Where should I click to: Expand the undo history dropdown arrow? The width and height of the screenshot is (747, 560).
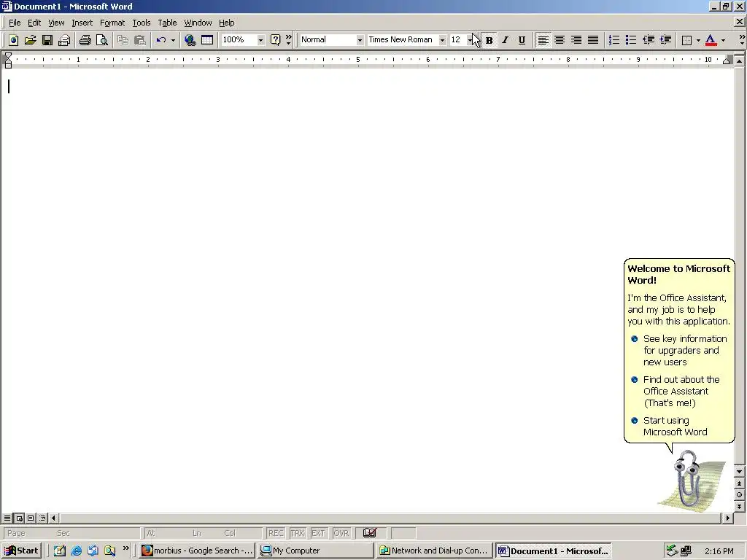coord(173,40)
